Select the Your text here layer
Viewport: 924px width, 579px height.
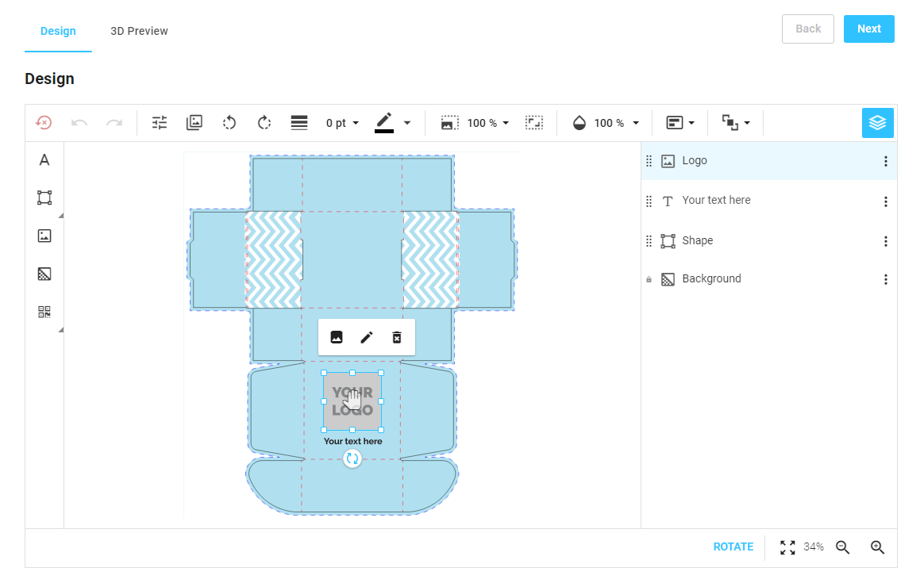(x=769, y=201)
